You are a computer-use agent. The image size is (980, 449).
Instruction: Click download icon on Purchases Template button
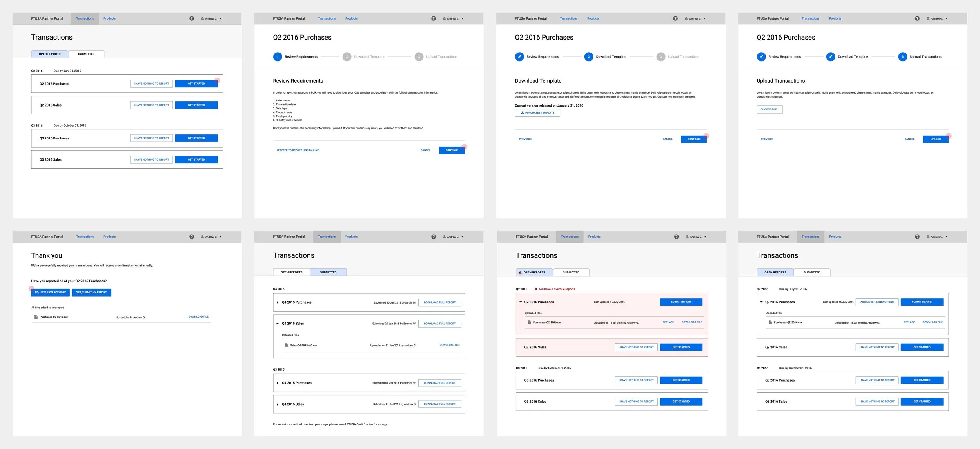coord(522,113)
